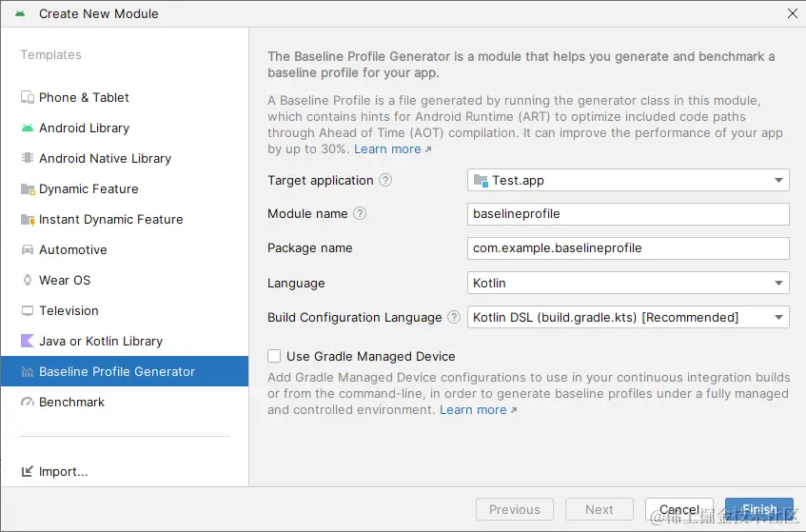The width and height of the screenshot is (806, 532).
Task: Click the Module name help icon
Action: [x=360, y=214]
